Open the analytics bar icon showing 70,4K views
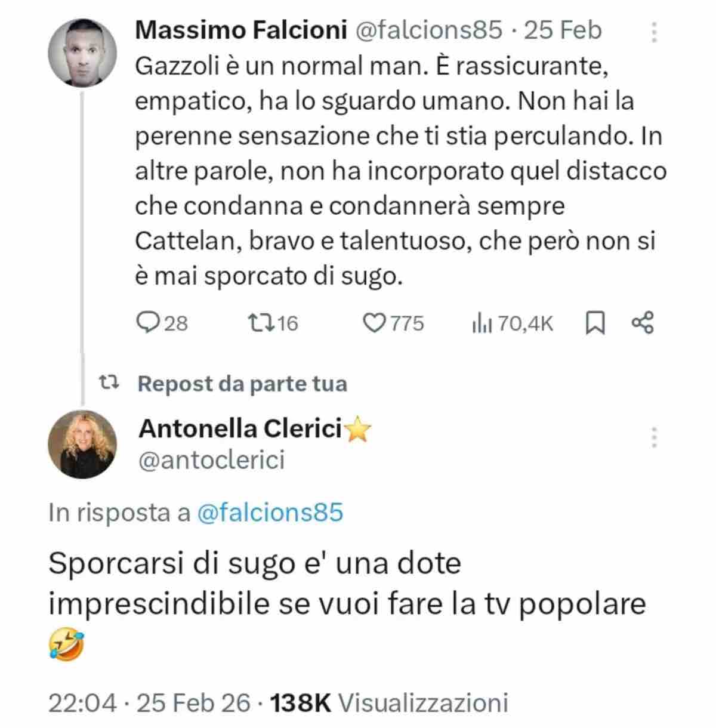This screenshot has width=716, height=728. click(483, 324)
